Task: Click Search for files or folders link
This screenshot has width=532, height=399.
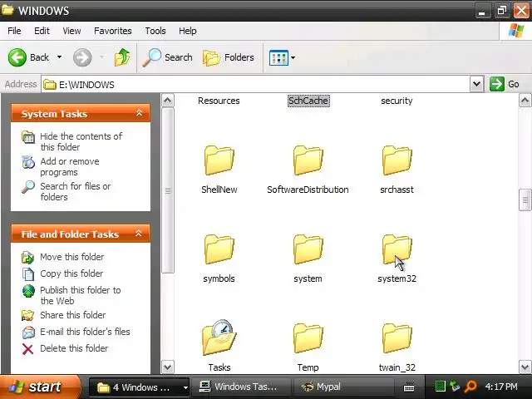Action: (75, 191)
